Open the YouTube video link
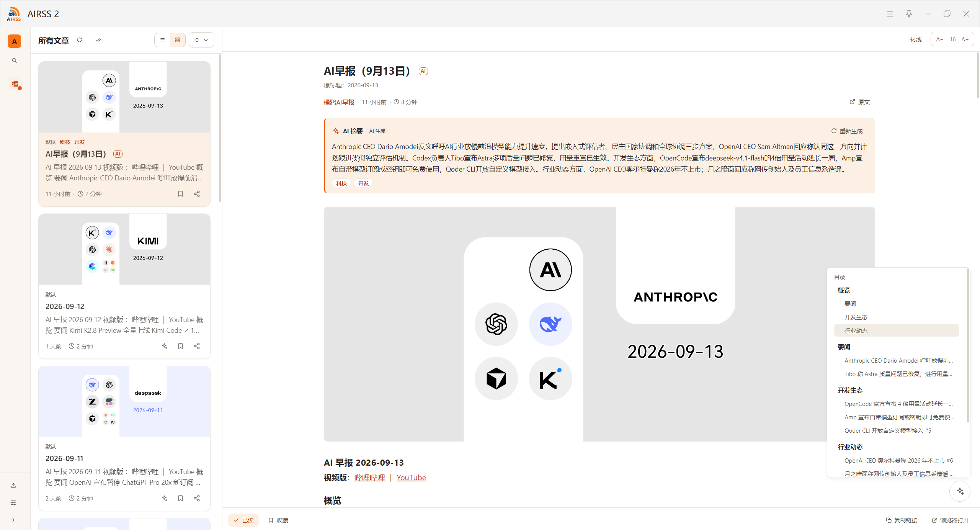 [x=411, y=478]
